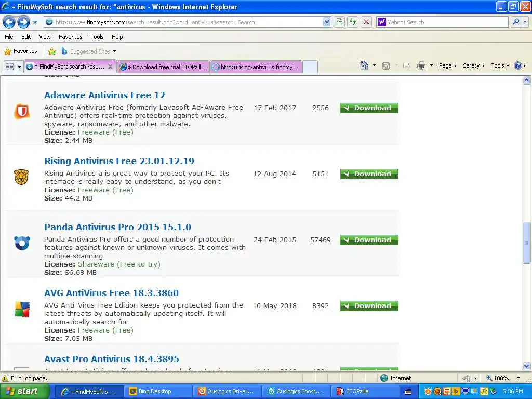Open the AVG AntiVirus Free 18.3.3860 link
This screenshot has width=532, height=399.
tap(111, 293)
